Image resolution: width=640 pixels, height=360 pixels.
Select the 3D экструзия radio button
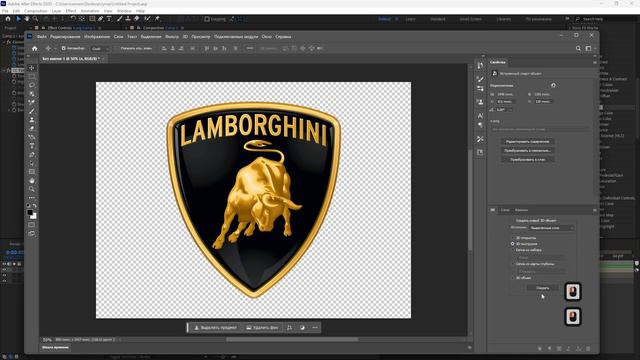[513, 244]
